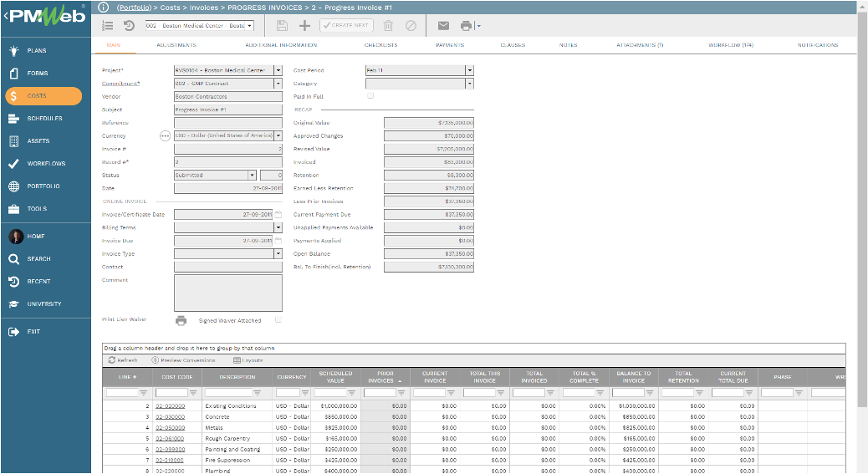
Task: Open the Assets sidebar icon
Action: (14, 141)
